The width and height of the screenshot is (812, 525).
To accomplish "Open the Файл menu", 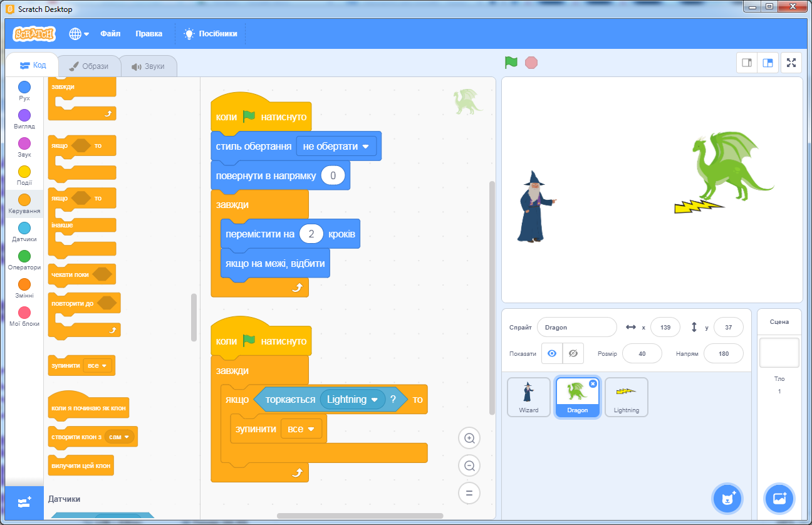I will pos(110,34).
